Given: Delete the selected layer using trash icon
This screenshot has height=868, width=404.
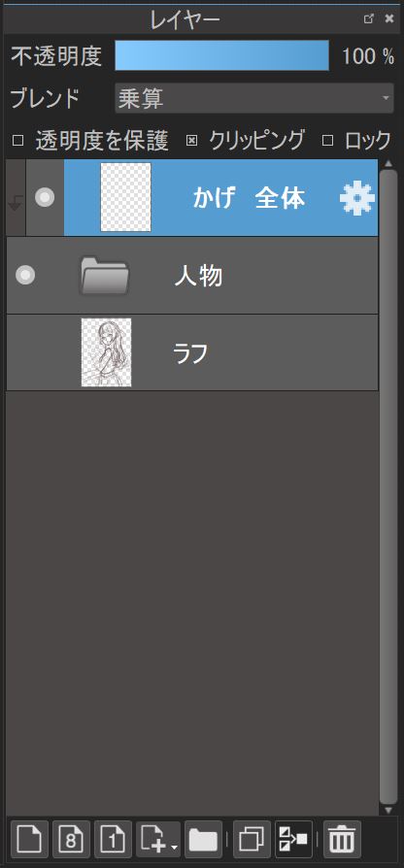Looking at the screenshot, I should tap(342, 839).
